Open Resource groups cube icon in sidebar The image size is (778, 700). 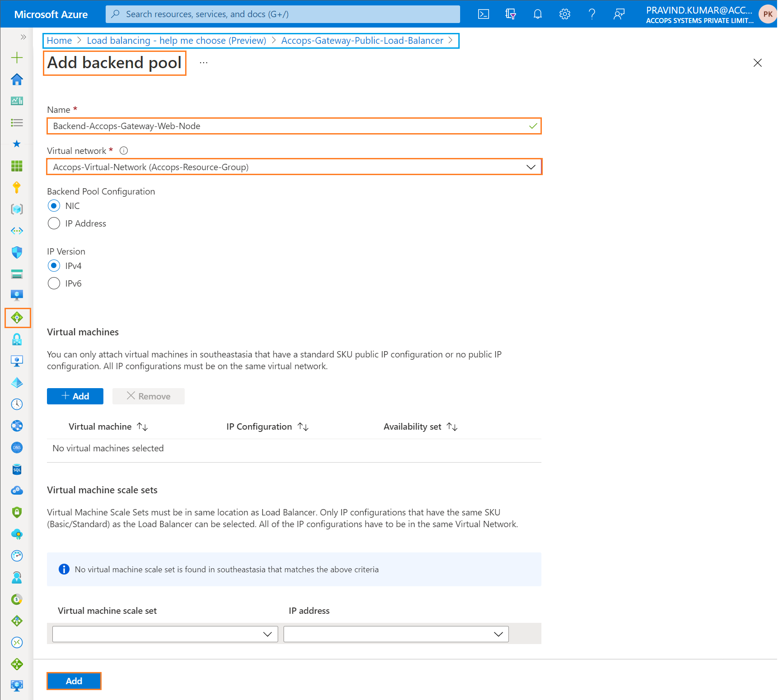[17, 209]
